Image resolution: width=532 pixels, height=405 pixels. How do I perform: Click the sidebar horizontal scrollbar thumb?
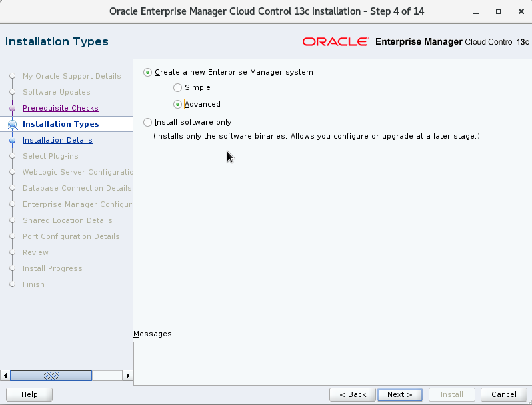click(x=51, y=376)
